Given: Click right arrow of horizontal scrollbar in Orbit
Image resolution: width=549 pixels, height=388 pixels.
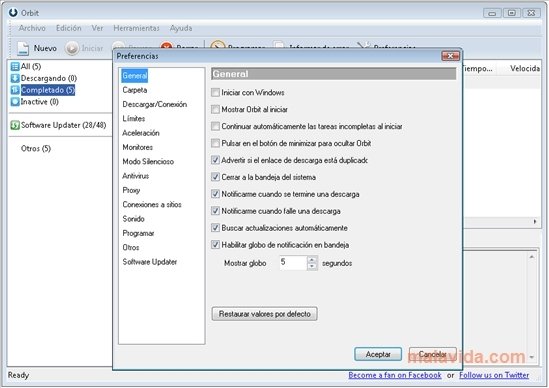Looking at the screenshot, I should click(535, 221).
